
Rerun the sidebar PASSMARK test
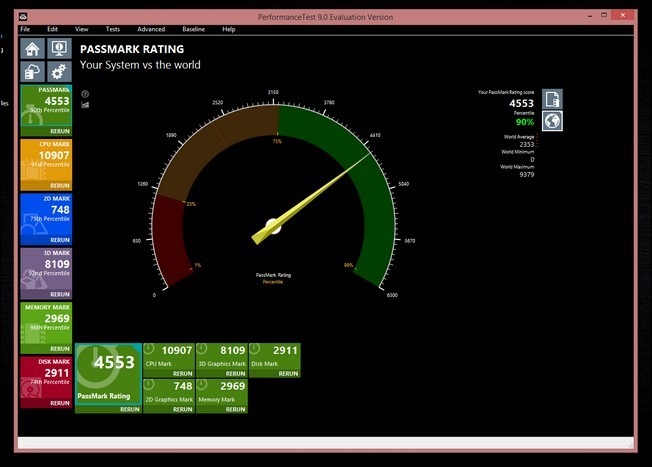[x=60, y=131]
